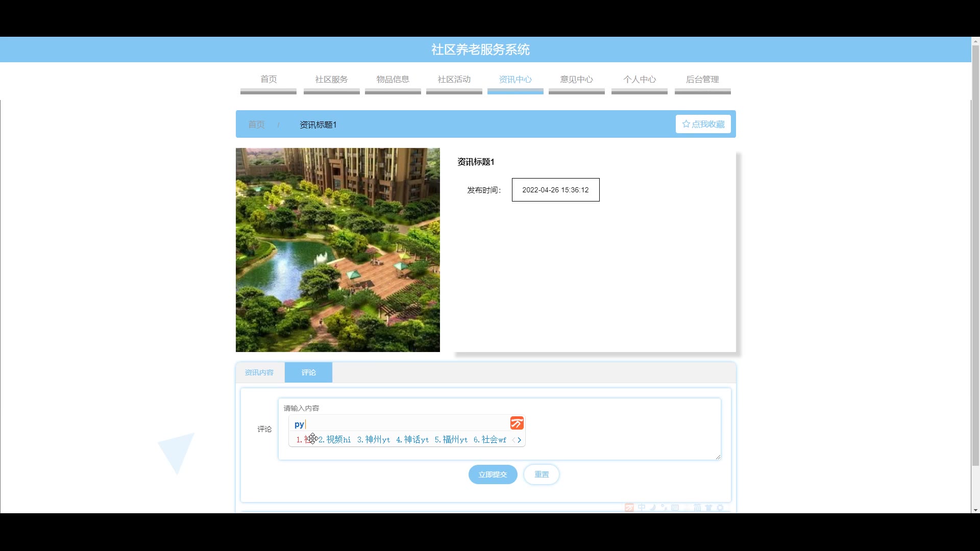Click the skin shirt icon in IME toolbar
The height and width of the screenshot is (551, 980).
tap(708, 508)
